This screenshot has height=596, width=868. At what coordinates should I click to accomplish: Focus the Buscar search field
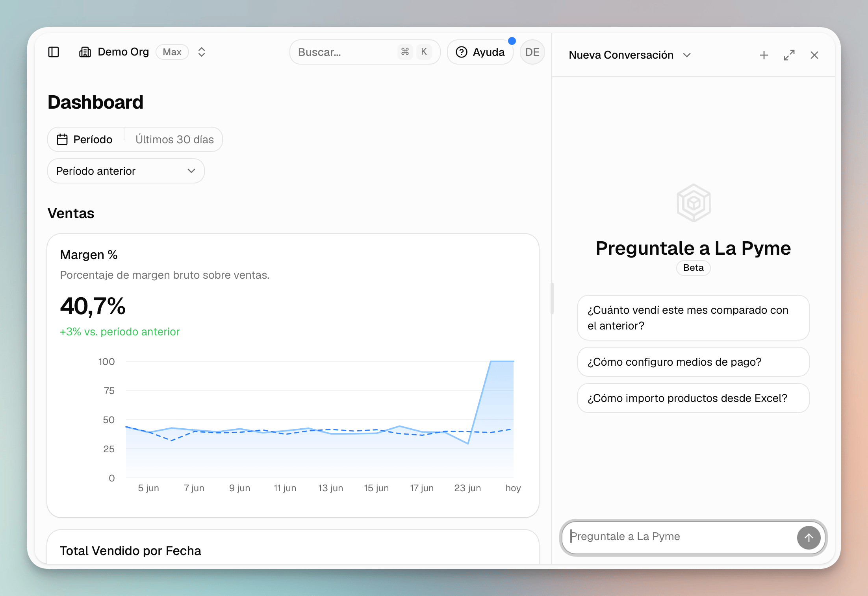365,52
